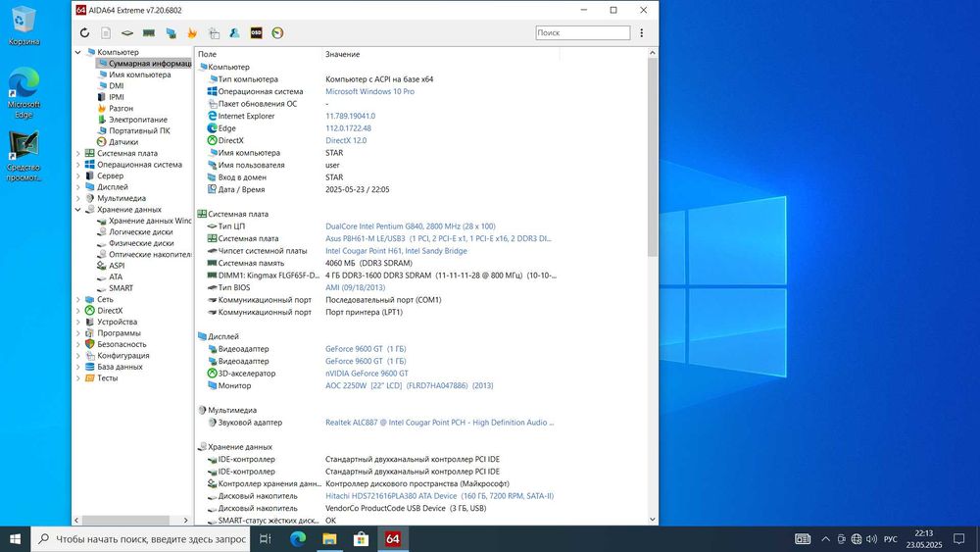Image resolution: width=980 pixels, height=552 pixels.
Task: Click into the Поиск search field
Action: [x=583, y=33]
